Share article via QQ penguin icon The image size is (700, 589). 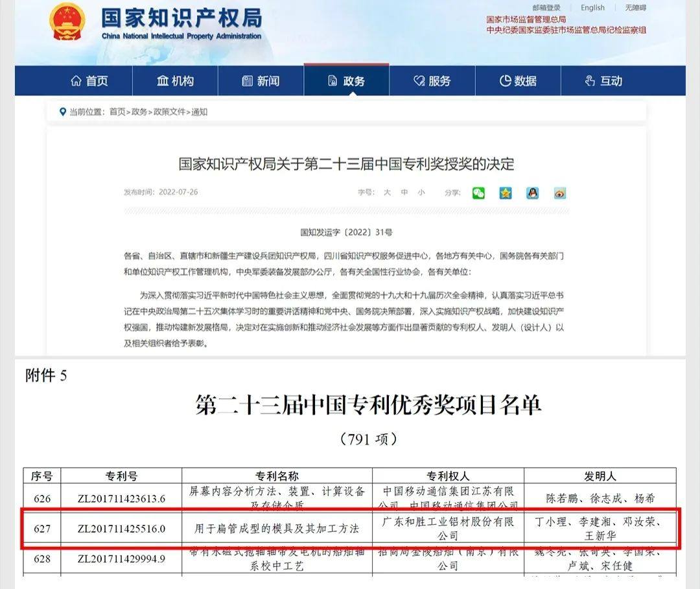coord(533,193)
